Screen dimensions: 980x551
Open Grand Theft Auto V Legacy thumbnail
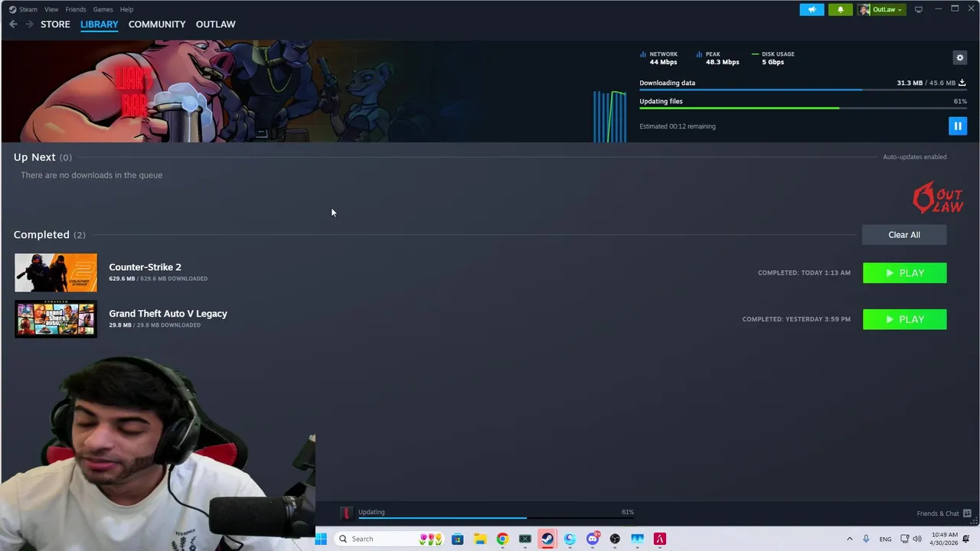pos(56,319)
